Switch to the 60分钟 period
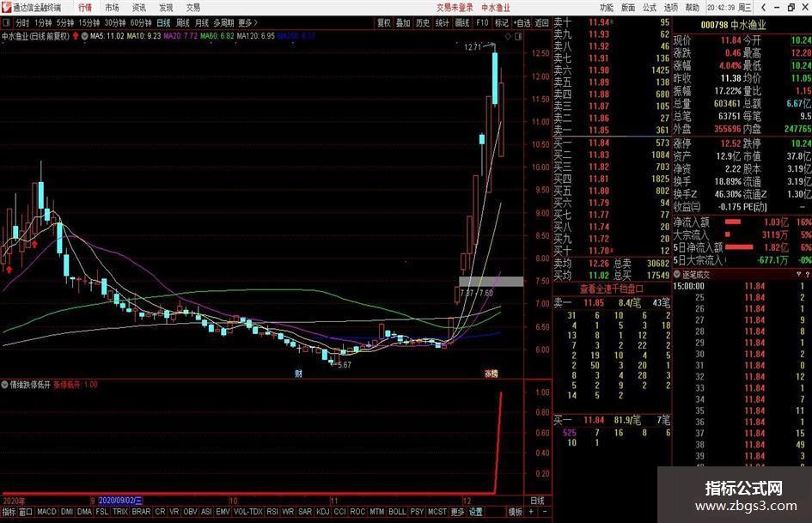Screen dimensions: 812x523 click(141, 23)
